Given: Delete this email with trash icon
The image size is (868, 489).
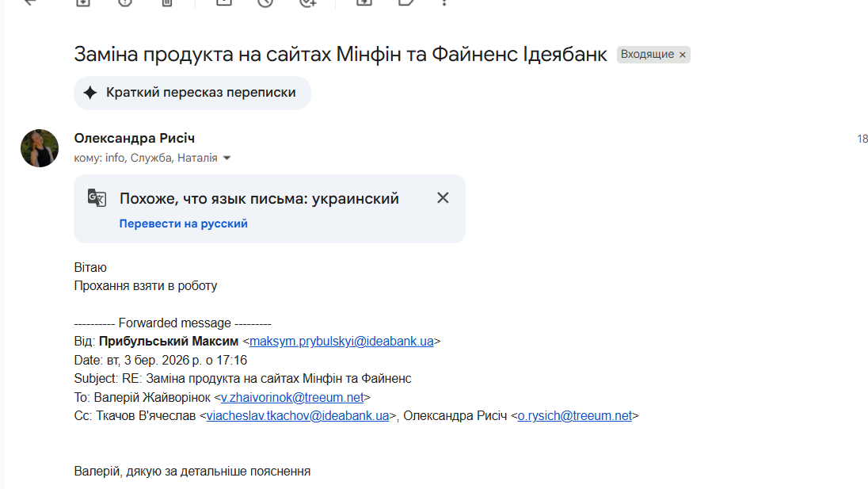Looking at the screenshot, I should pos(166,2).
